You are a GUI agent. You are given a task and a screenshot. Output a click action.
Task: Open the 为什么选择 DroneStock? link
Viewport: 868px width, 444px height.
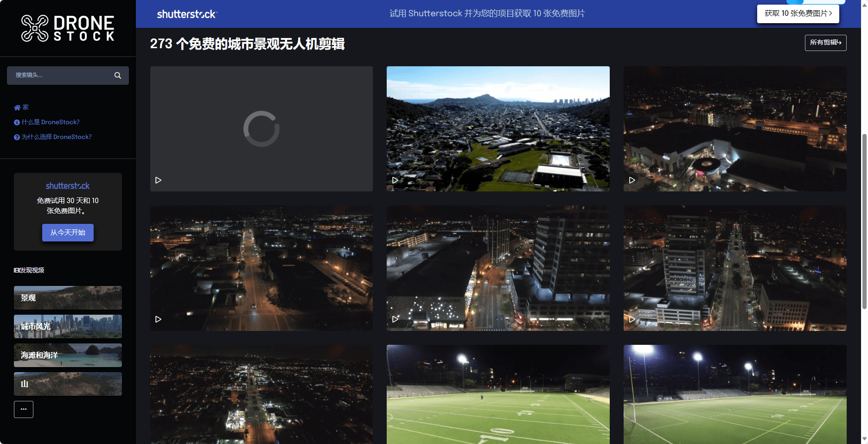click(56, 137)
